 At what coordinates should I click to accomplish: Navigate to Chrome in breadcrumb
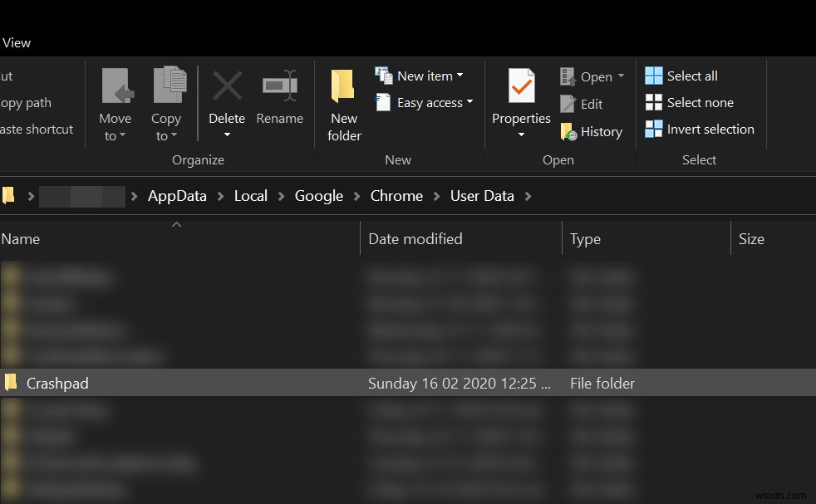tap(396, 196)
